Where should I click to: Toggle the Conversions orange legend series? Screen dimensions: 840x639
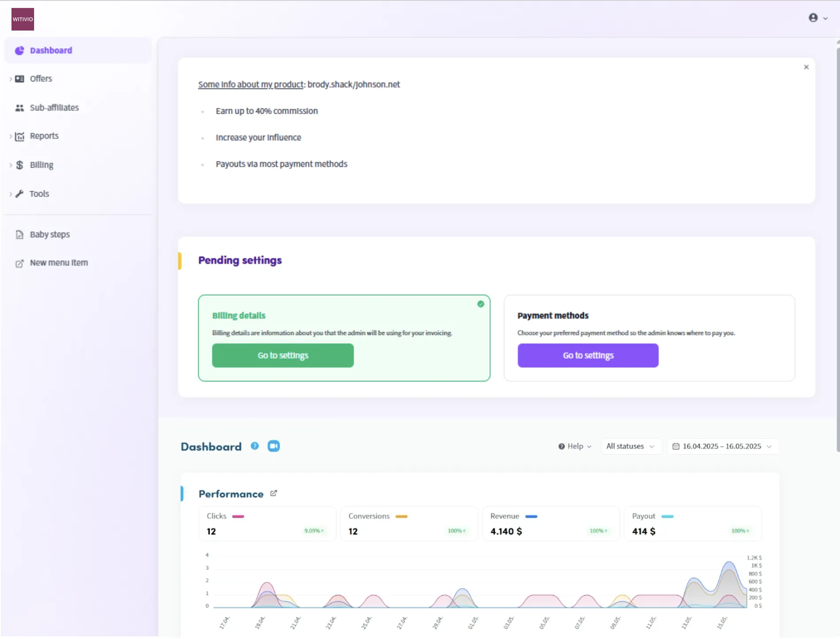coord(401,516)
